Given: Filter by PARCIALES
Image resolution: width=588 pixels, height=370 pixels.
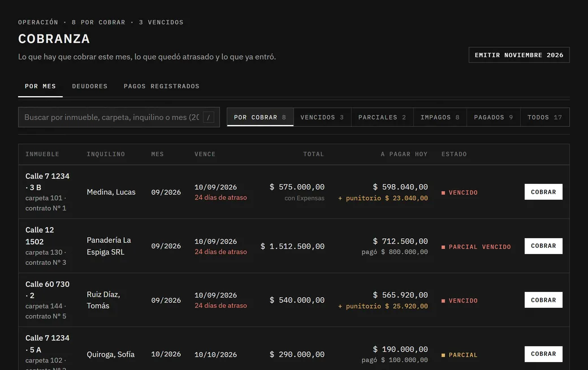Looking at the screenshot, I should pyautogui.click(x=382, y=117).
